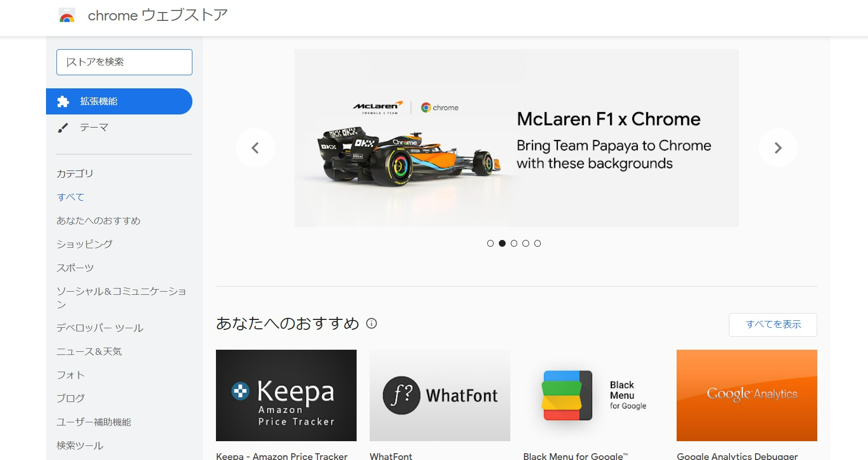Focus the ストアを検索 search box

pos(124,62)
